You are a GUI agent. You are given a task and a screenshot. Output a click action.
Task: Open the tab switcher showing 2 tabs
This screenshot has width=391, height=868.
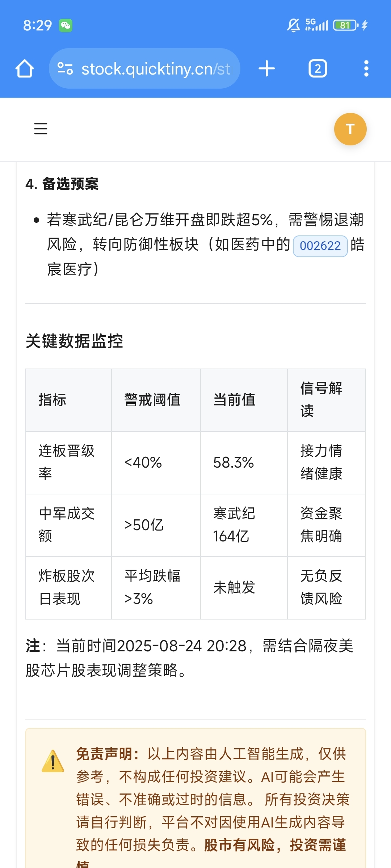click(x=318, y=68)
